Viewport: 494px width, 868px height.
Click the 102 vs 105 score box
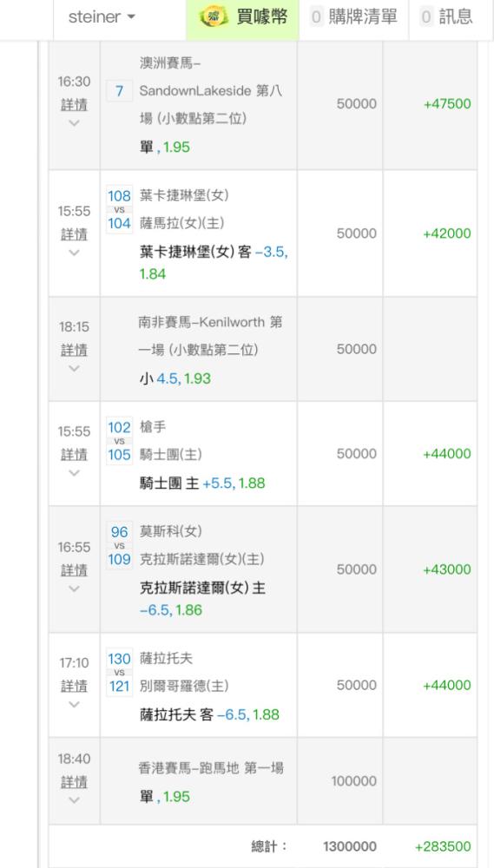(x=120, y=441)
